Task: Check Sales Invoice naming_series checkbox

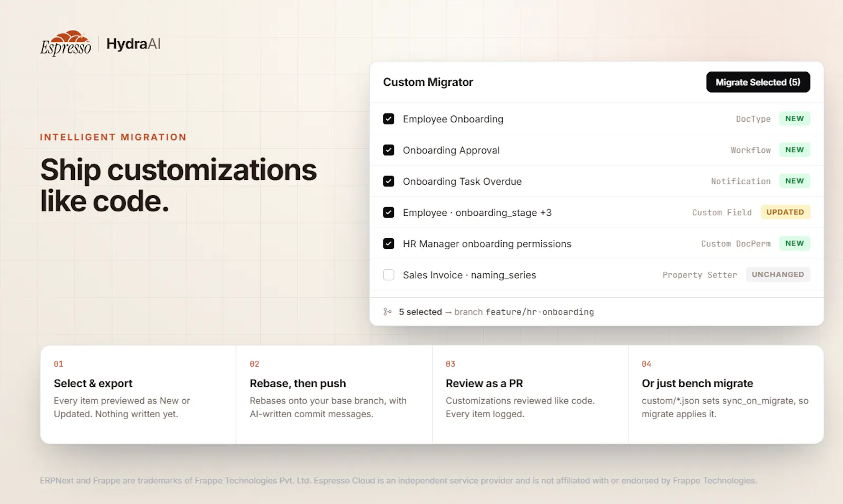Action: [x=389, y=274]
